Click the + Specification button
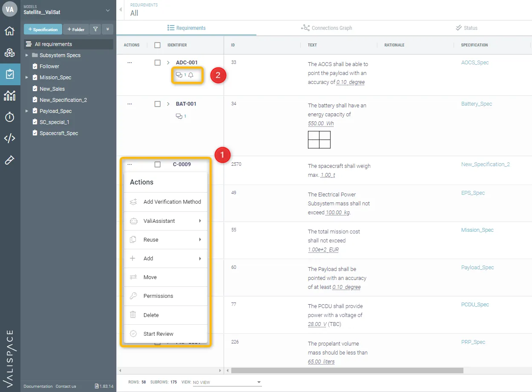Viewport: 532px width, 392px height. click(43, 29)
